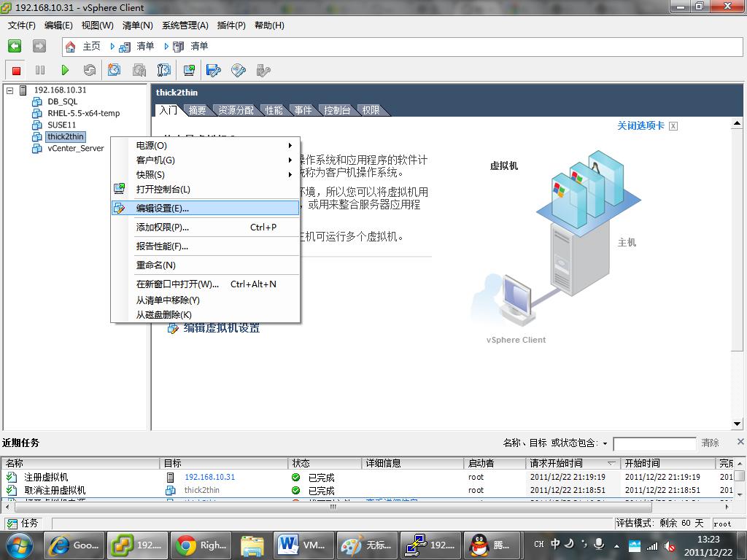Click the 请求开始时间 column sort arrow
Image resolution: width=747 pixels, height=560 pixels.
[x=611, y=463]
